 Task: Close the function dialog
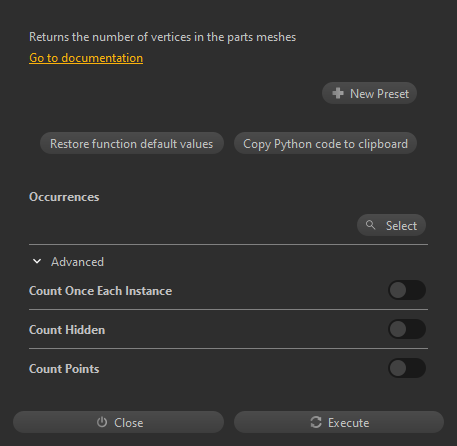tap(118, 422)
